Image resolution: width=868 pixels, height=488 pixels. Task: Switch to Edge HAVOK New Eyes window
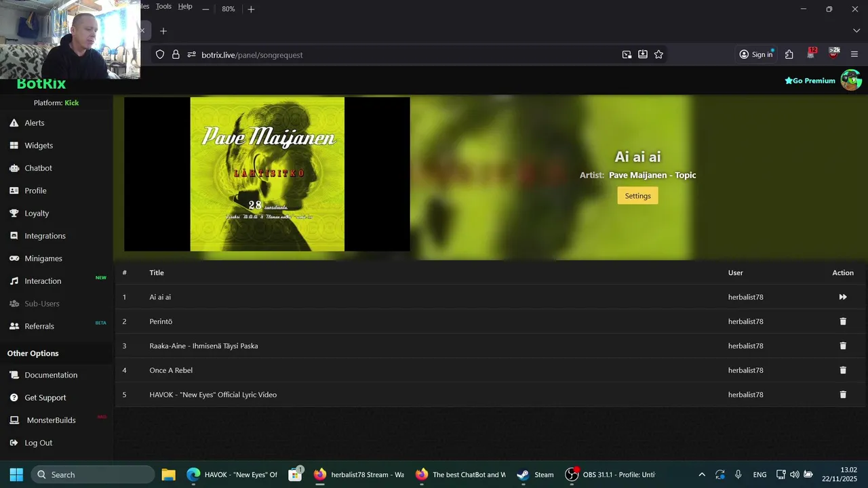[233, 474]
